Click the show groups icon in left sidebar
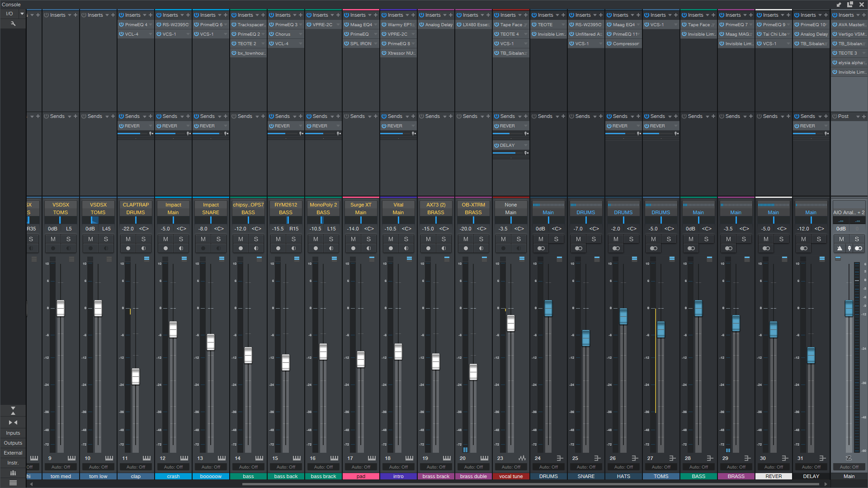 coord(13,473)
